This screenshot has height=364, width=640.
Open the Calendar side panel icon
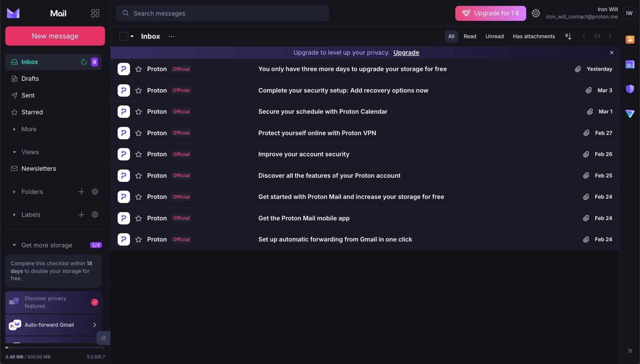(x=630, y=65)
